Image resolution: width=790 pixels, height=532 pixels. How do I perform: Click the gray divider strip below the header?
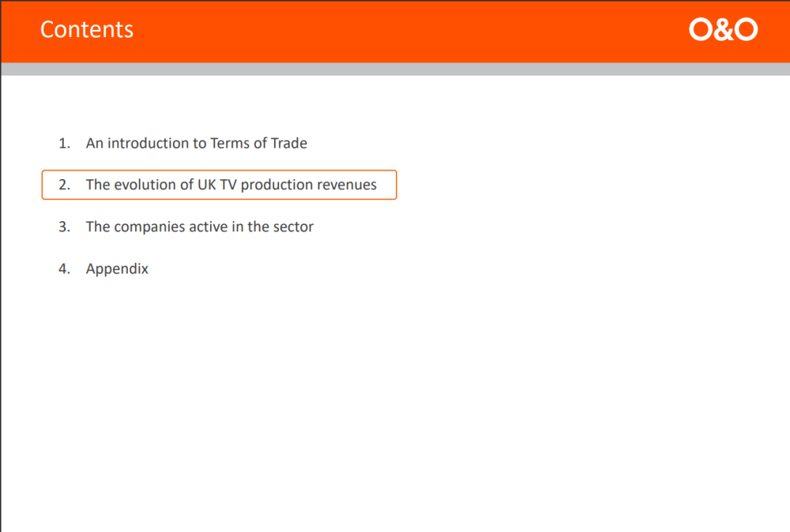395,69
